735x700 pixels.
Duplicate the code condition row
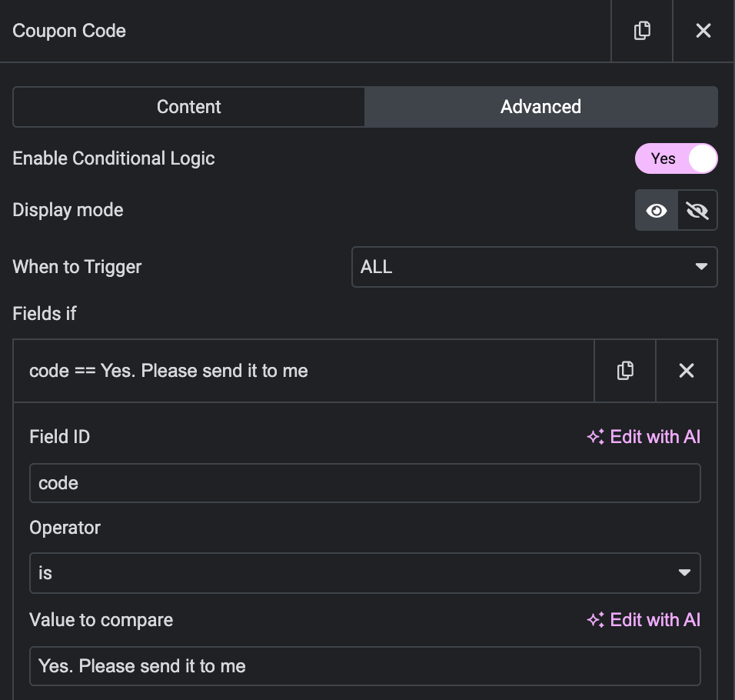click(x=625, y=371)
